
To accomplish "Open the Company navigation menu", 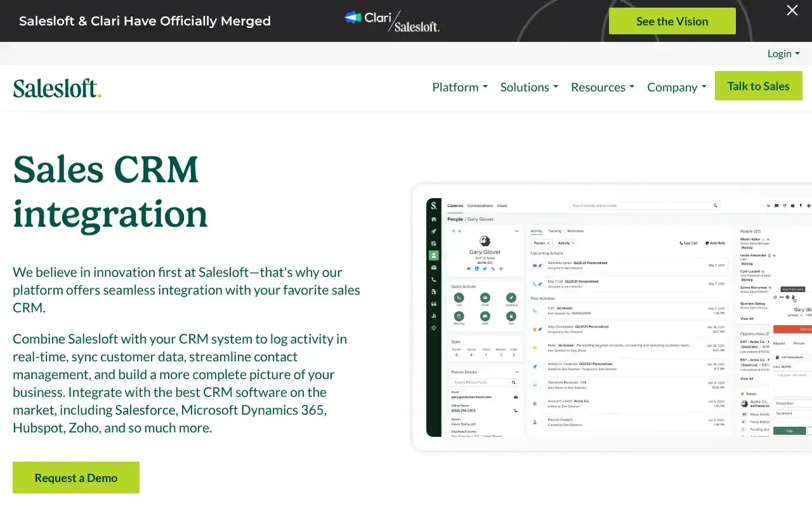I will pos(676,87).
